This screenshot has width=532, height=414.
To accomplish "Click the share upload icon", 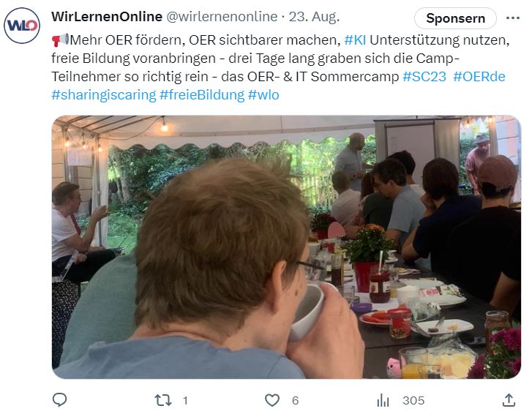I will point(509,400).
